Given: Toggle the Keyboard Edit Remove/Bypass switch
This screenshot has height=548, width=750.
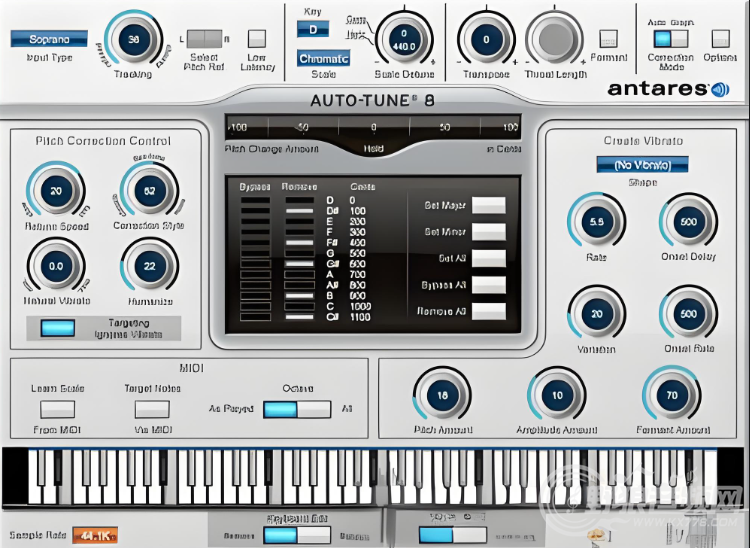Looking at the screenshot, I should [297, 535].
